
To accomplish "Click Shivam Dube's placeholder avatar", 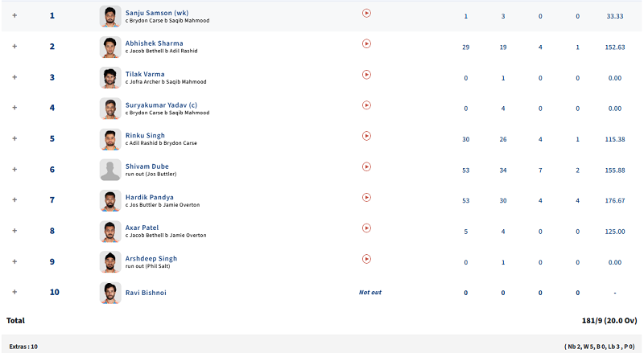I will (110, 170).
